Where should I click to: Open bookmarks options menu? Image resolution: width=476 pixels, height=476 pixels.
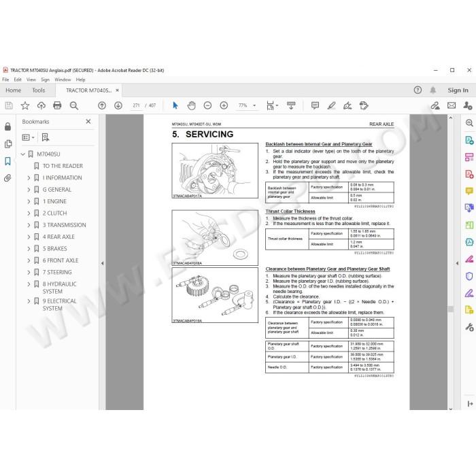click(29, 137)
